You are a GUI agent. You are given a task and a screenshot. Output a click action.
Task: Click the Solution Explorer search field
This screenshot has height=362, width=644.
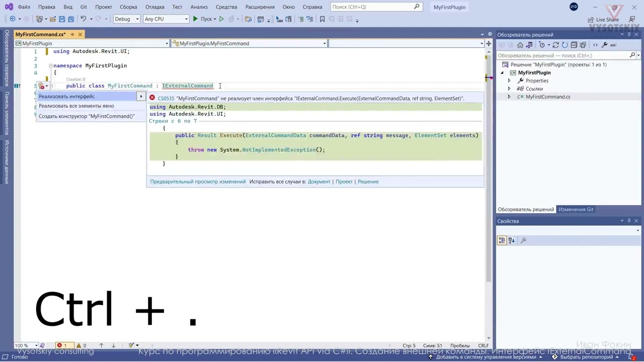point(563,55)
